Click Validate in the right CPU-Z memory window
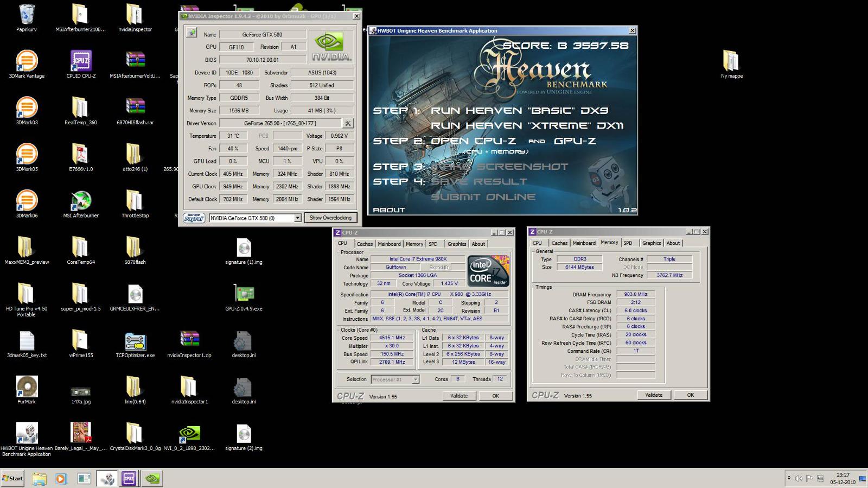The height and width of the screenshot is (488, 868). [x=654, y=395]
